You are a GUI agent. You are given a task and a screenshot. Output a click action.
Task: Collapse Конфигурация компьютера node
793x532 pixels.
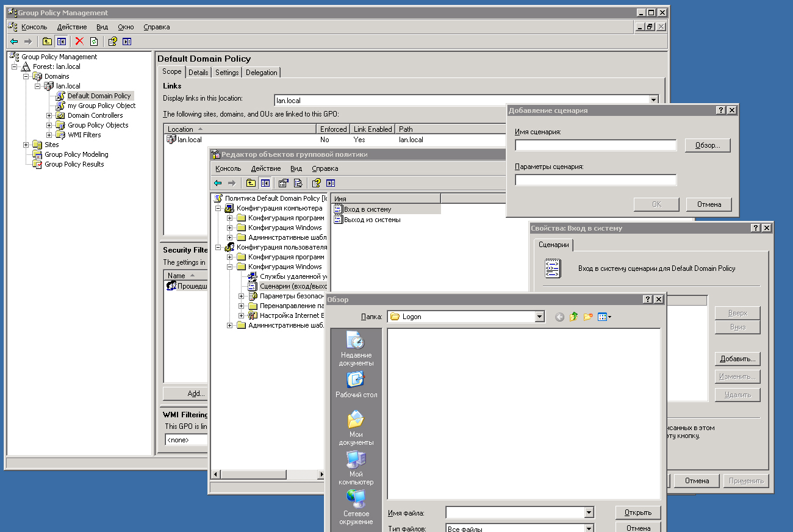point(218,208)
